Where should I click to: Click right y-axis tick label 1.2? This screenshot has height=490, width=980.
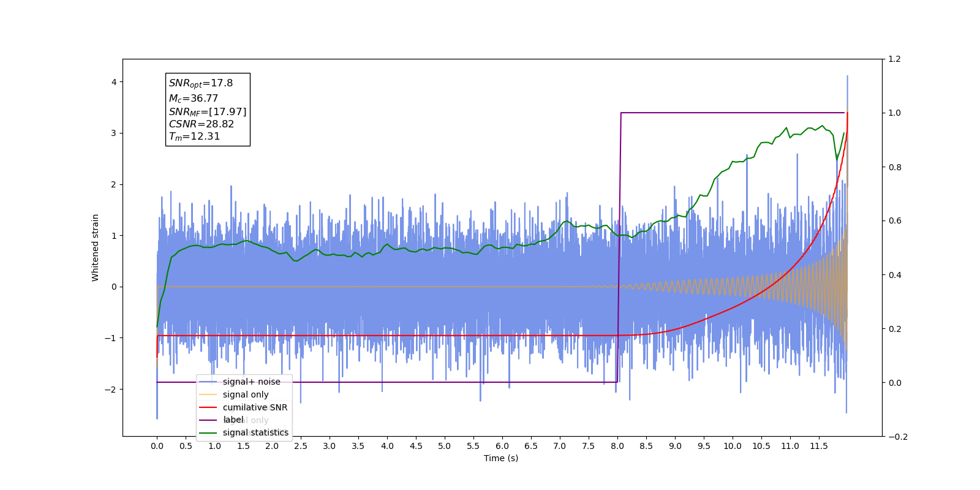pyautogui.click(x=894, y=59)
